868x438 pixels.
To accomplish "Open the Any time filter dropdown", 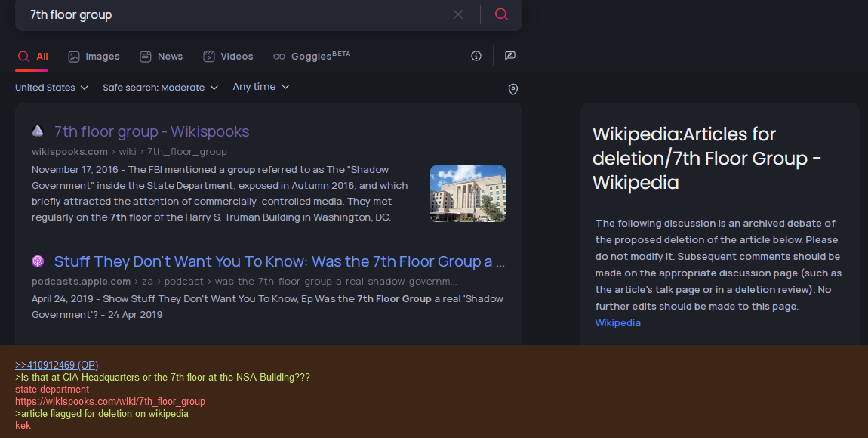I will (260, 87).
